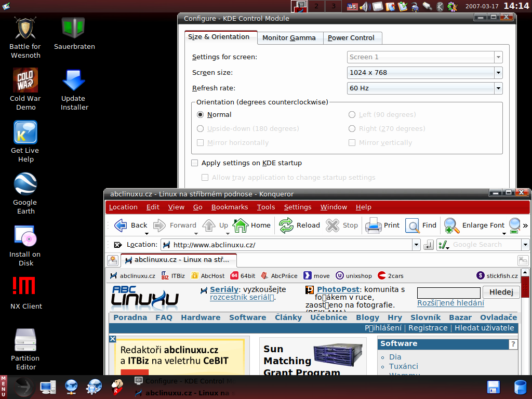The width and height of the screenshot is (532, 399).
Task: Open the Forward button history arrow
Action: pos(196,233)
